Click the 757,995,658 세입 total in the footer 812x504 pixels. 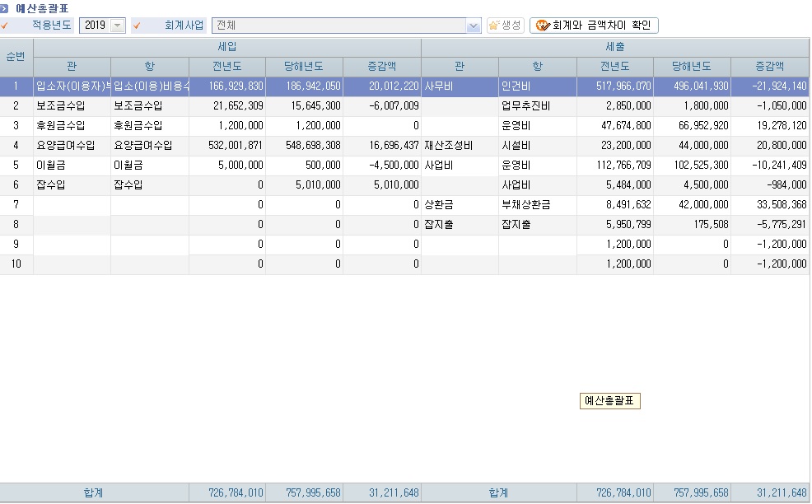[x=305, y=492]
